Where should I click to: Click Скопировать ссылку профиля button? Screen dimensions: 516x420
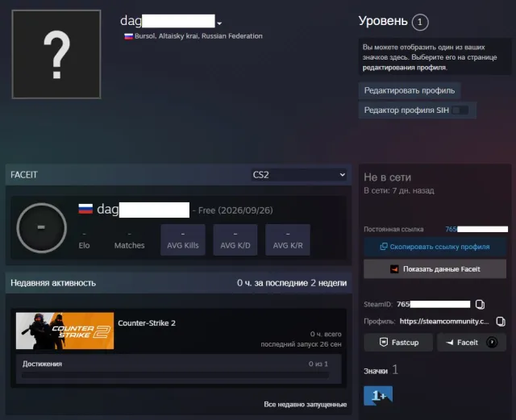435,247
